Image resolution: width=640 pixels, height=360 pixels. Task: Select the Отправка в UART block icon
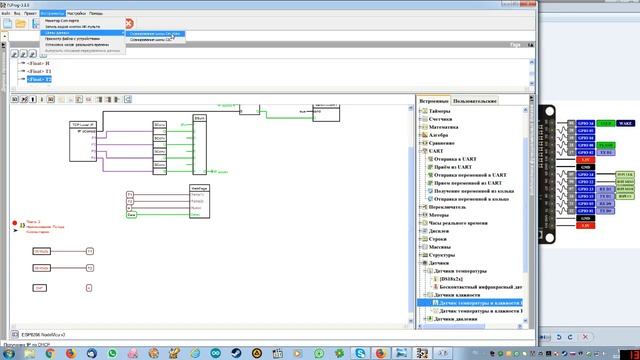430,159
